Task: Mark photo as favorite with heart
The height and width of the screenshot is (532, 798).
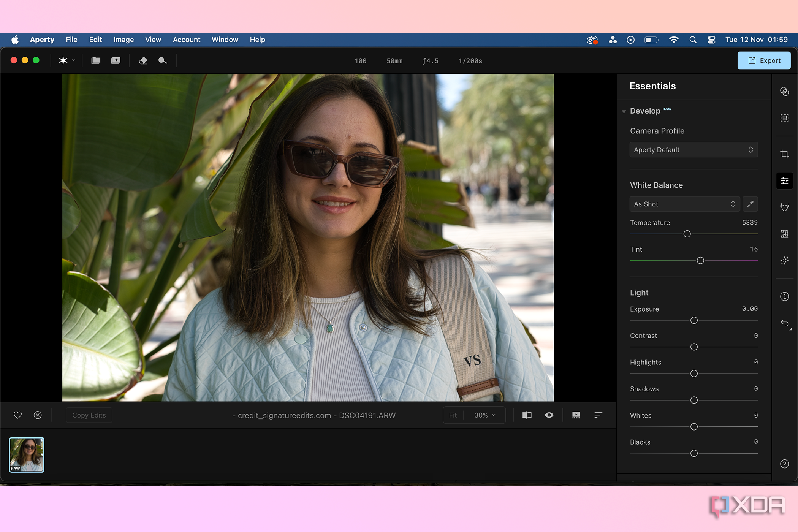Action: click(17, 415)
